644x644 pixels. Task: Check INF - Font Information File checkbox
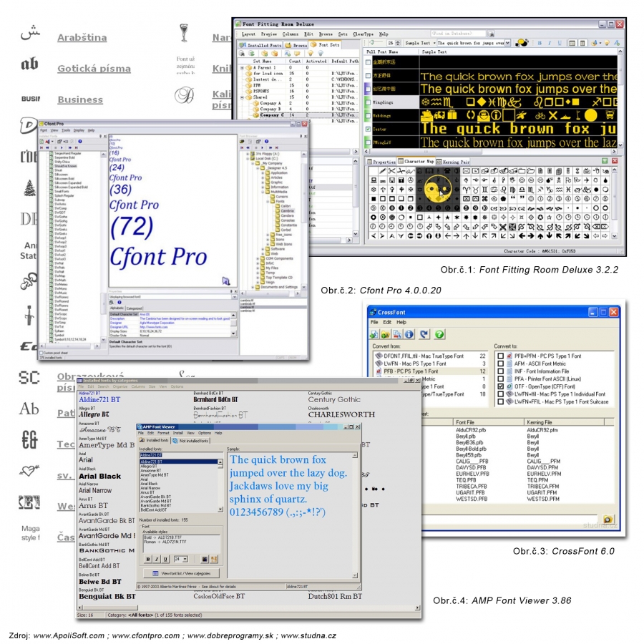coord(500,371)
